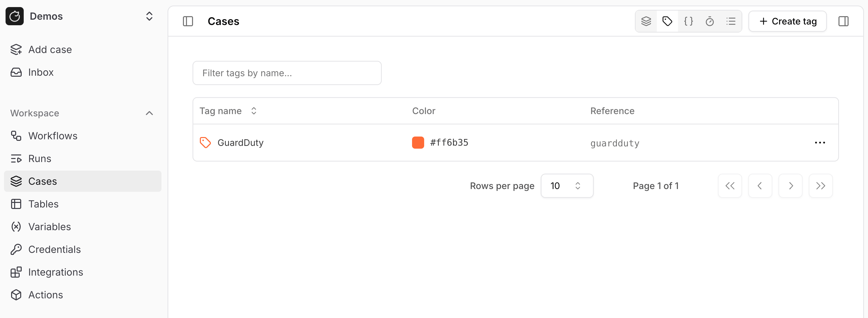Open the GuardDuty row actions menu

(x=820, y=143)
